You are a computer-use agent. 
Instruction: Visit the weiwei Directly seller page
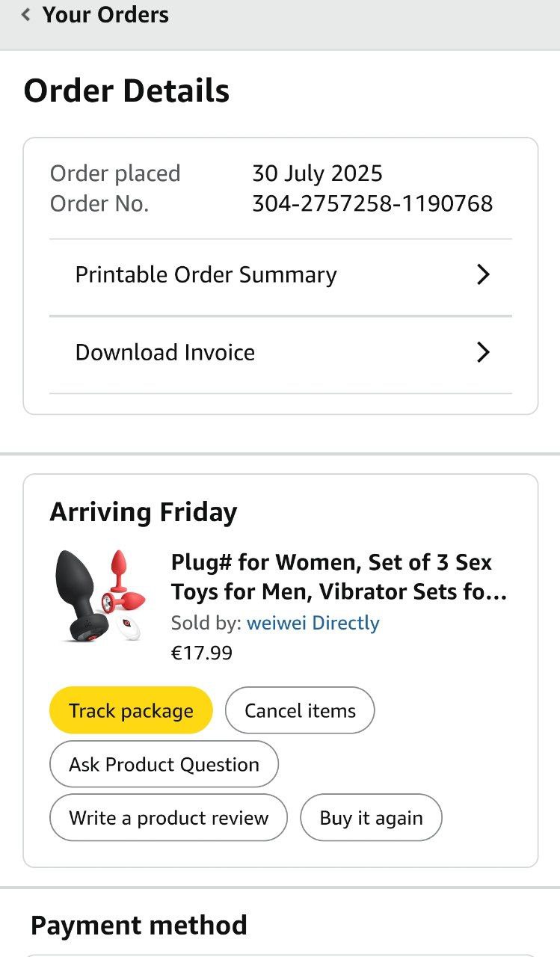[313, 623]
